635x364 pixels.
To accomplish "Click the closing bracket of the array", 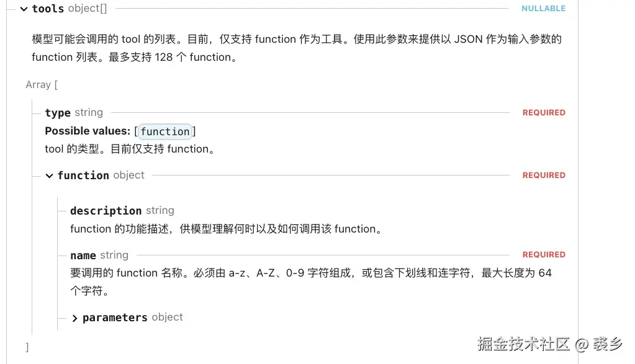I will 27,347.
